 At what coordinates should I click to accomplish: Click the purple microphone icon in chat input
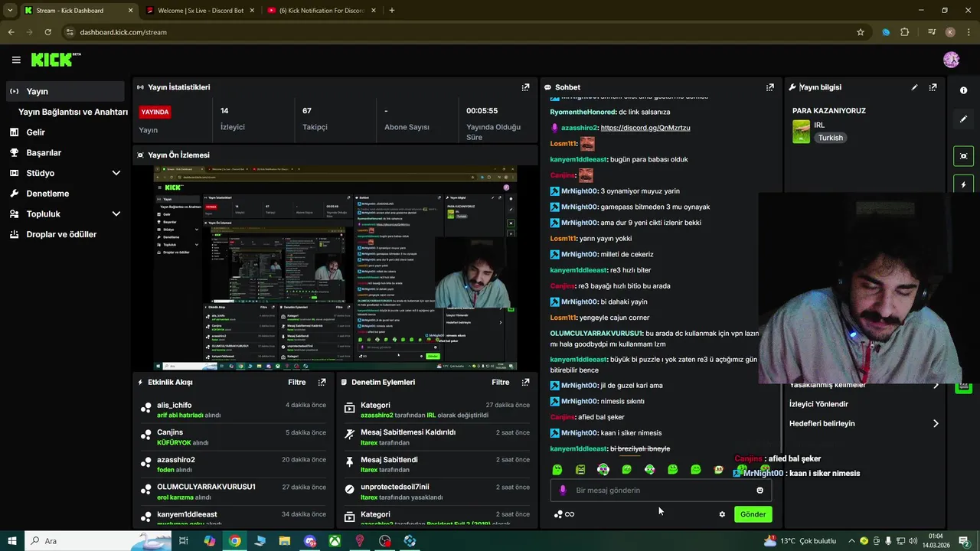(563, 490)
